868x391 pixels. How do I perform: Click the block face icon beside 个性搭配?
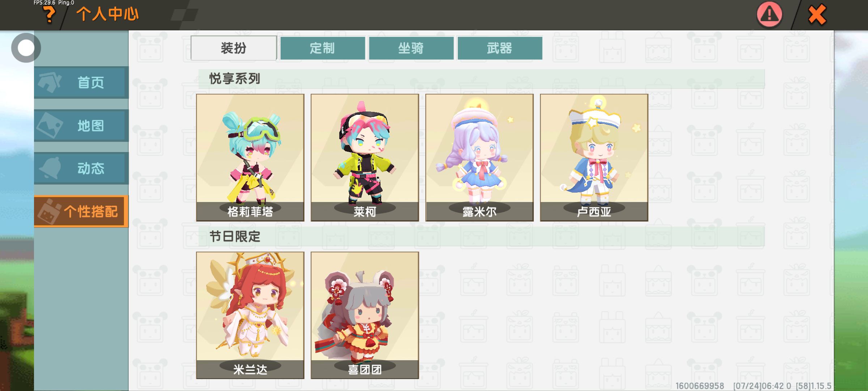[49, 211]
